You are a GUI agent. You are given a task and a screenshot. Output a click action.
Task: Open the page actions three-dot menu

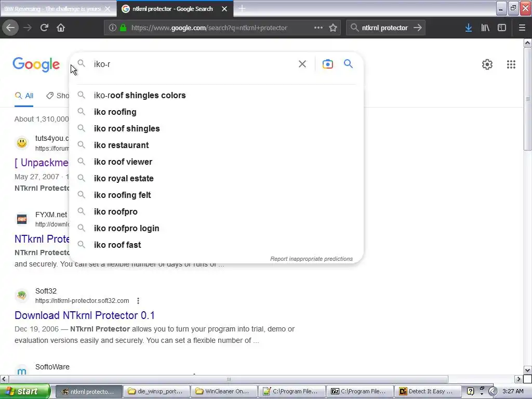(x=318, y=28)
